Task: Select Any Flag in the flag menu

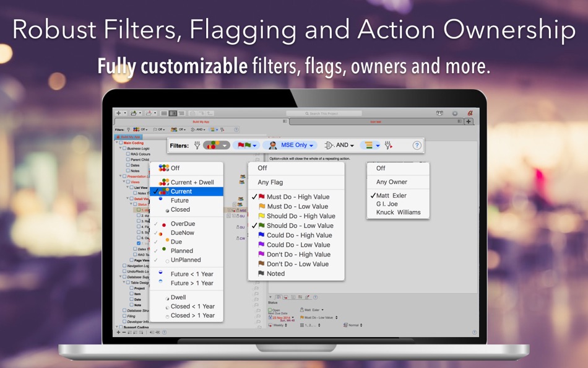Action: (296, 182)
